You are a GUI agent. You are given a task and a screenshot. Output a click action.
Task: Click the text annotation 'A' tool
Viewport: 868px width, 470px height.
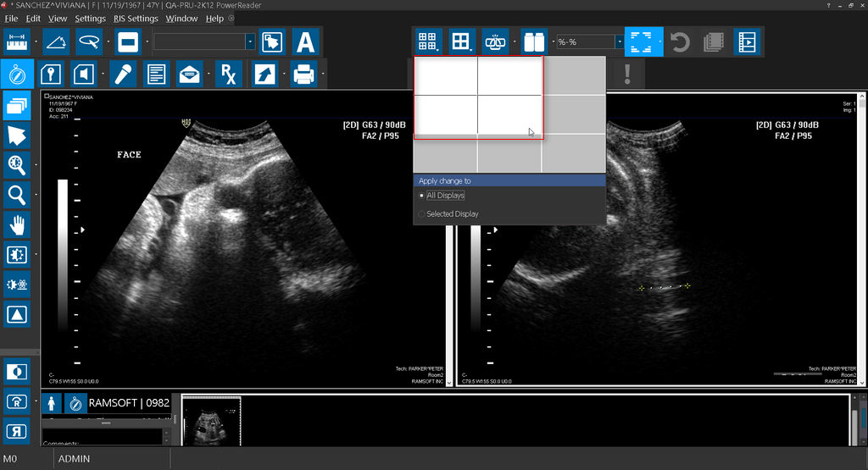point(303,41)
